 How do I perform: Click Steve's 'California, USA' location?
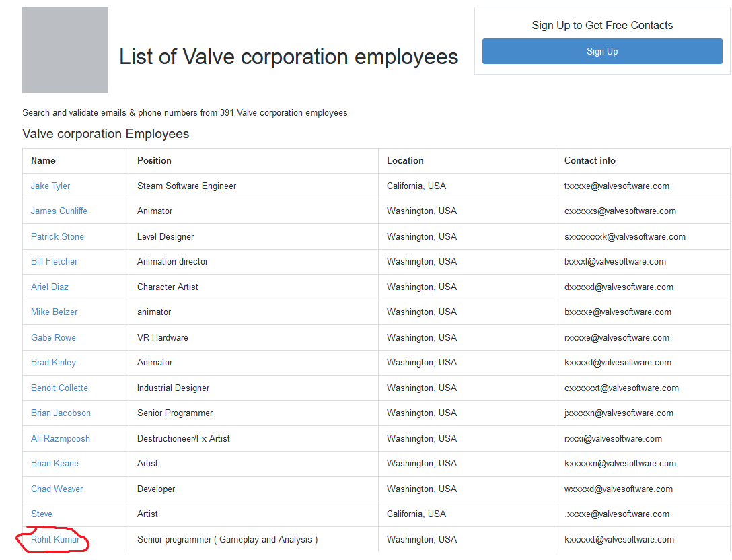[x=416, y=514]
